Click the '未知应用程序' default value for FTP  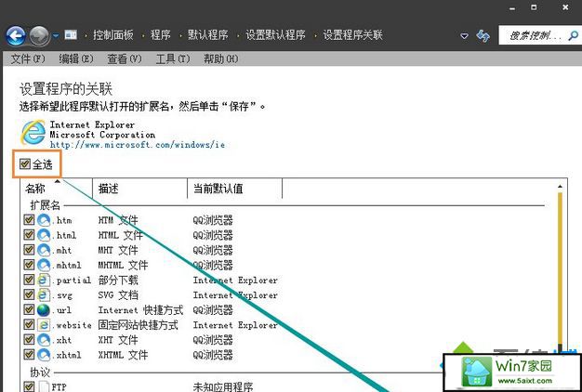coord(223,386)
